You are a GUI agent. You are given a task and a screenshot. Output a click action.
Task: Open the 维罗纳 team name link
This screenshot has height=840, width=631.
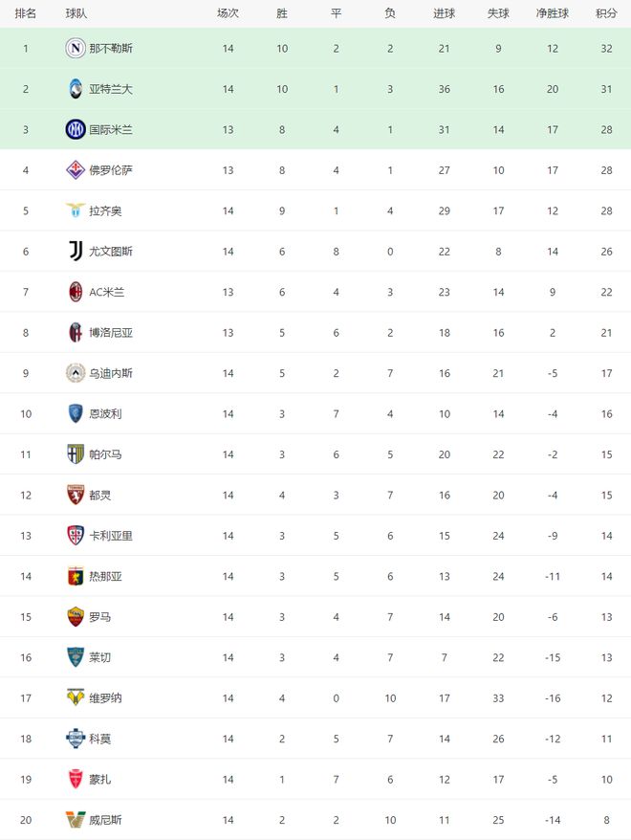(x=105, y=698)
